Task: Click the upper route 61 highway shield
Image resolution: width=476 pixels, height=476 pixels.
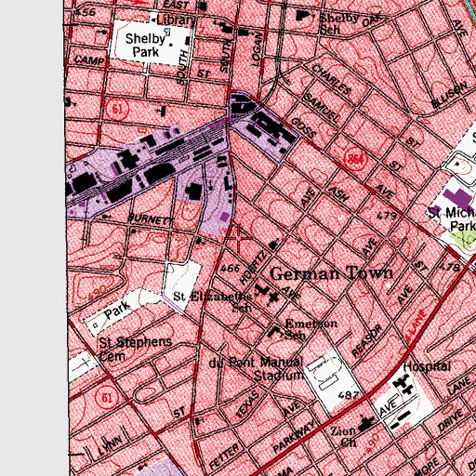Action: [117, 109]
